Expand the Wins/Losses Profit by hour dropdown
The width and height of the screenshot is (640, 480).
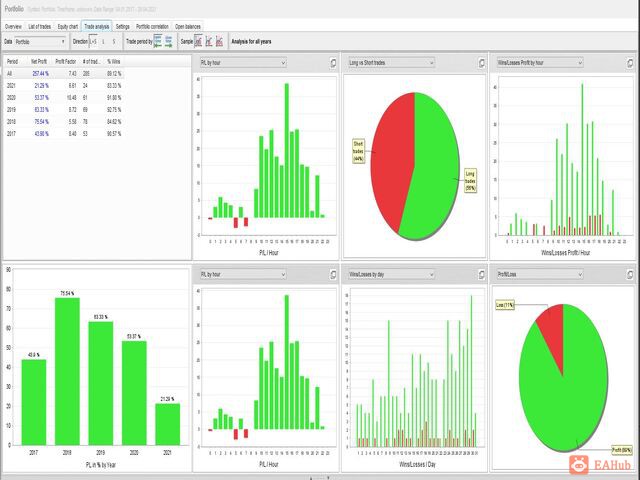pyautogui.click(x=540, y=63)
